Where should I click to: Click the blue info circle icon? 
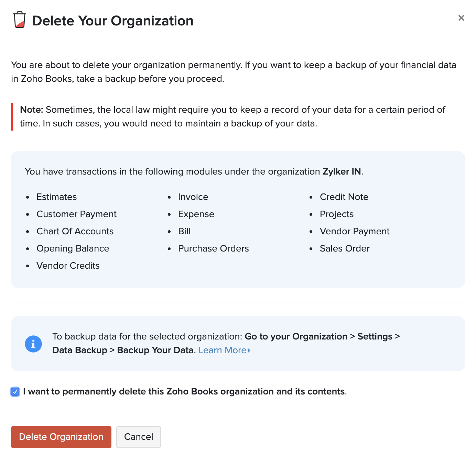pos(33,344)
